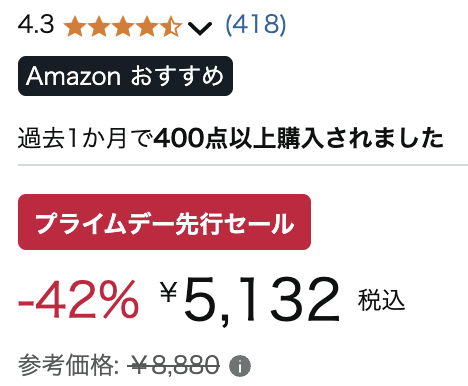Screen dimensions: 468x386
Task: Click the info icon beside 参考価格 price
Action: click(x=240, y=366)
